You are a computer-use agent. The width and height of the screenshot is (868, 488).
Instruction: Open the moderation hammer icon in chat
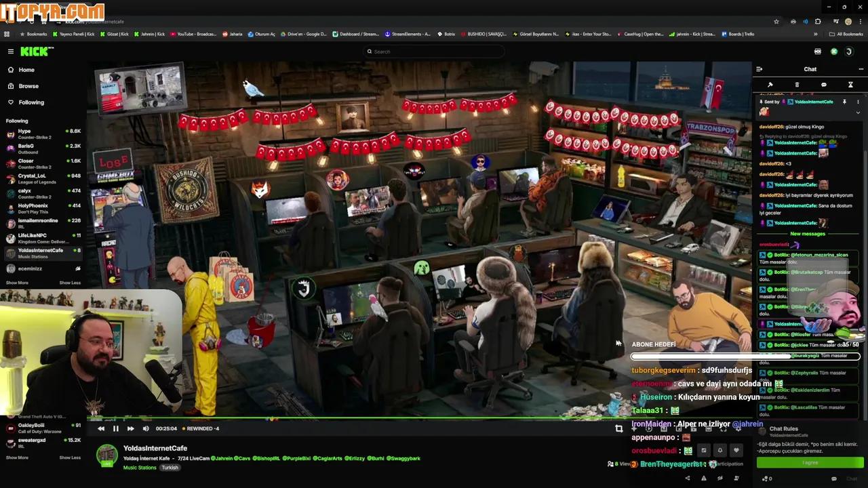[770, 85]
